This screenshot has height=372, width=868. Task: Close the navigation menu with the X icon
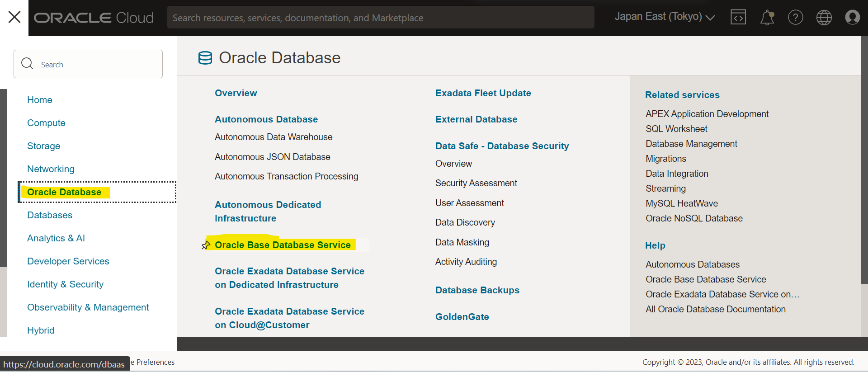(14, 17)
